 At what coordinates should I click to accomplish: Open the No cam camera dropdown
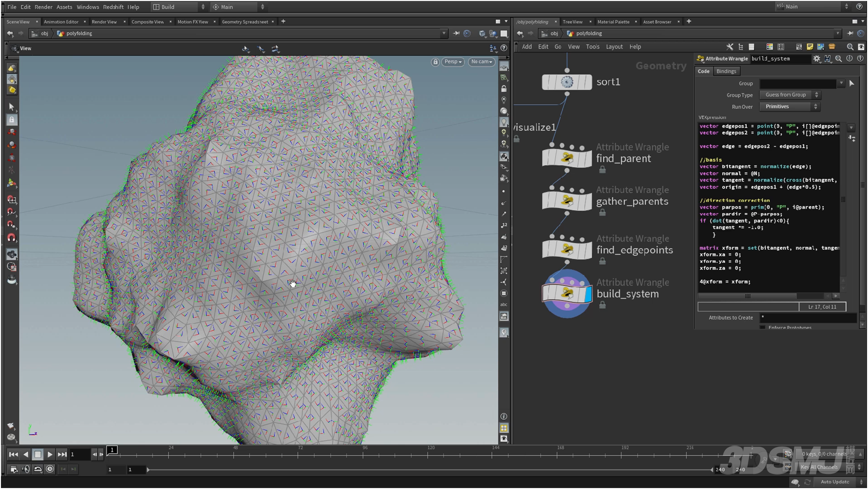tap(482, 62)
